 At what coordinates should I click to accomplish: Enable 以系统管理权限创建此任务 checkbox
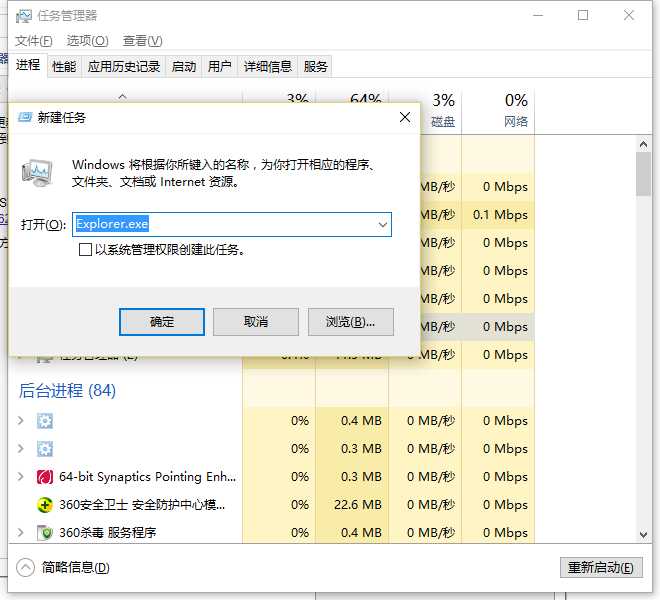point(85,250)
